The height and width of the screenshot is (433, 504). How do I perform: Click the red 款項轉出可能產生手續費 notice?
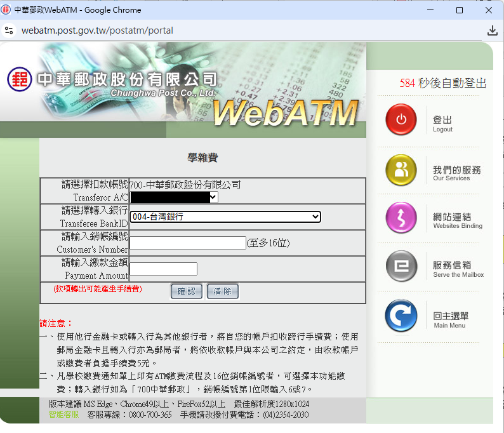[x=98, y=289]
